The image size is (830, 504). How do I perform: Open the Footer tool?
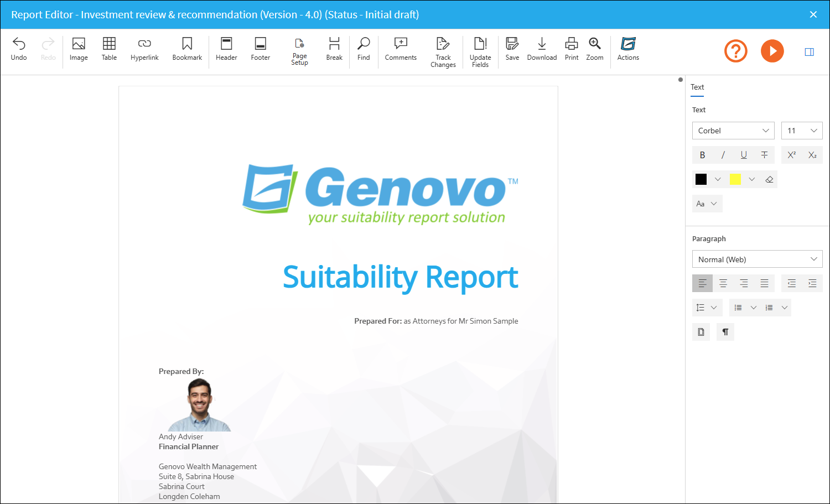(260, 49)
